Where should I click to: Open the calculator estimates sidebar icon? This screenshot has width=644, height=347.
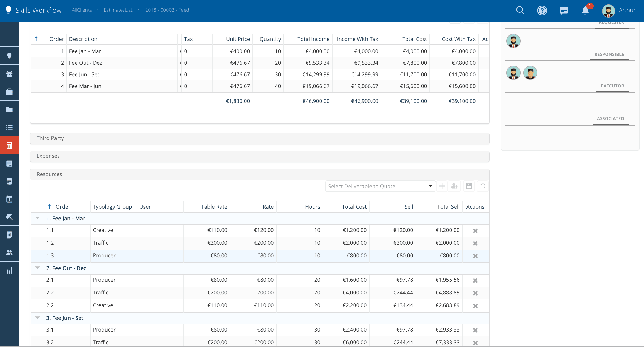tap(9, 145)
